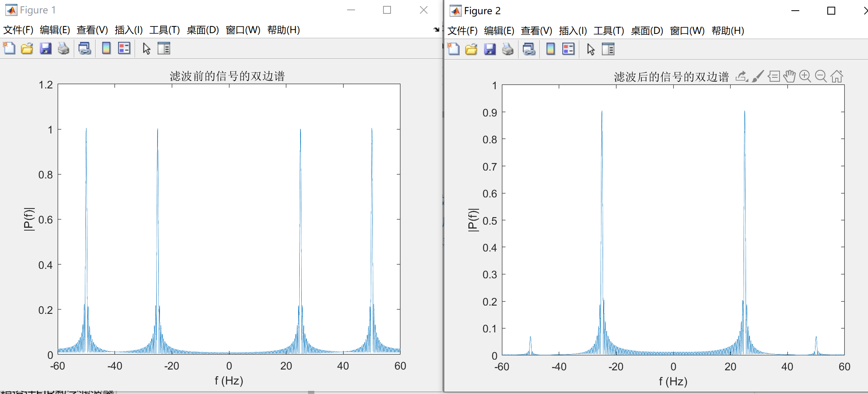Open file icon in Figure 1 toolbar
Image resolution: width=868 pixels, height=394 pixels.
(x=27, y=48)
